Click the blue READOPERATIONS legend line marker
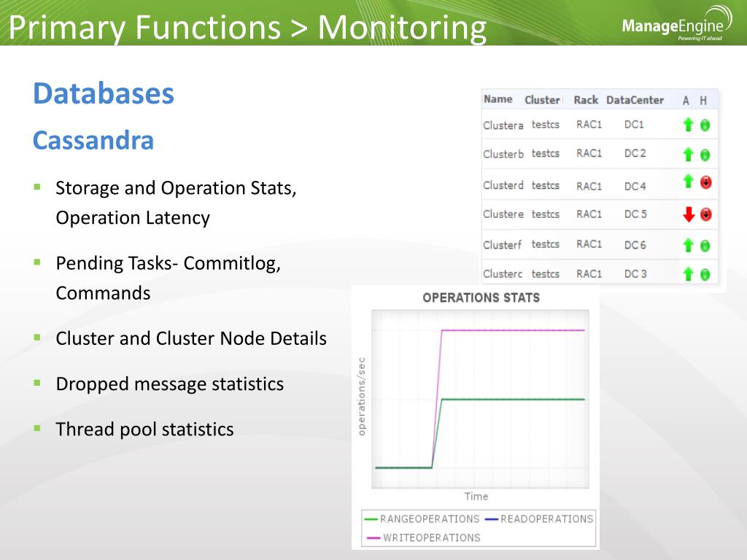 pyautogui.click(x=491, y=519)
